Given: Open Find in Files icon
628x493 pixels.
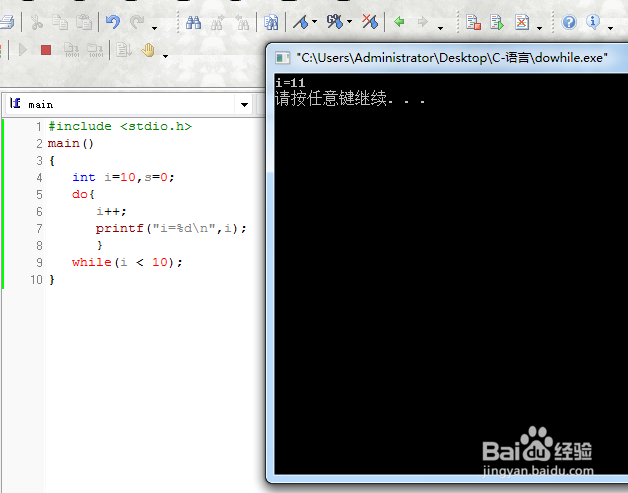Looking at the screenshot, I should click(271, 22).
